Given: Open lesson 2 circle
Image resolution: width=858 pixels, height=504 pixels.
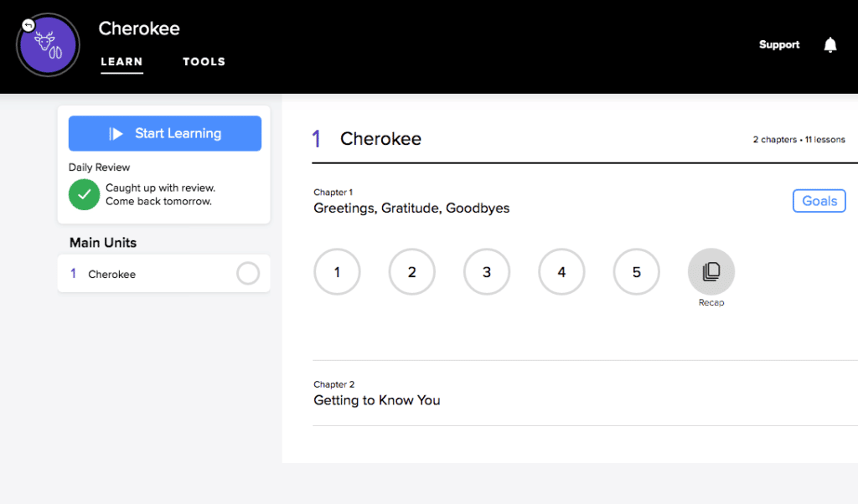Looking at the screenshot, I should pyautogui.click(x=412, y=272).
